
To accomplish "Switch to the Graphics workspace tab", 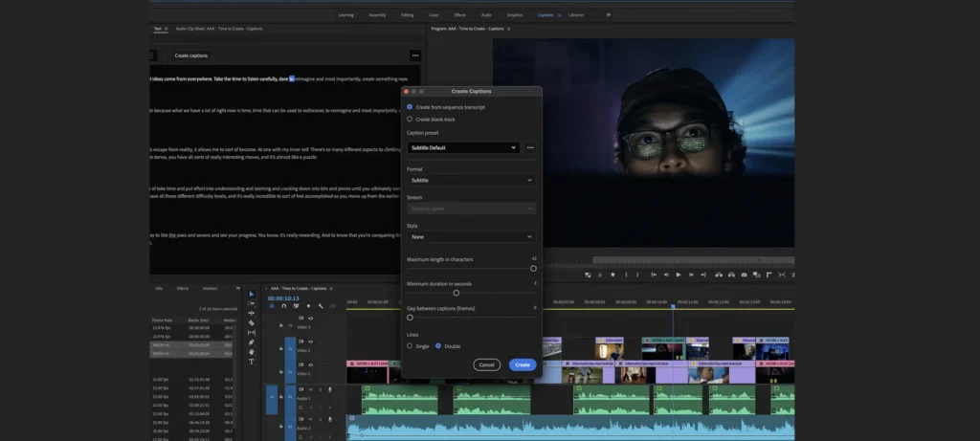I will point(515,15).
